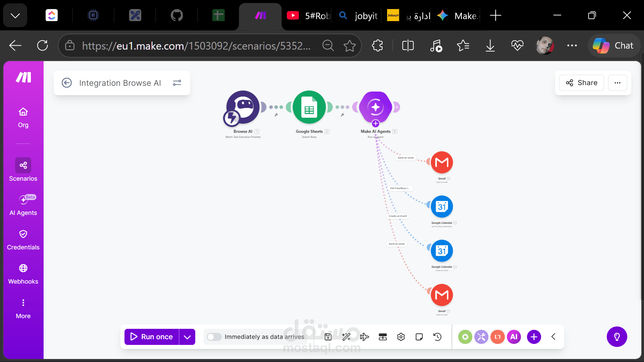Viewport: 644px width, 362px height.
Task: Open Copilot Chat button
Action: [x=613, y=46]
